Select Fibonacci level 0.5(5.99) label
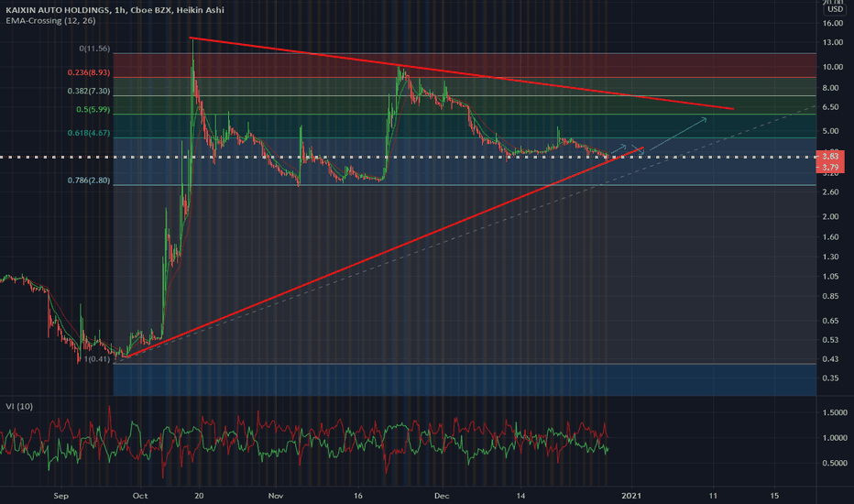 tap(93, 110)
